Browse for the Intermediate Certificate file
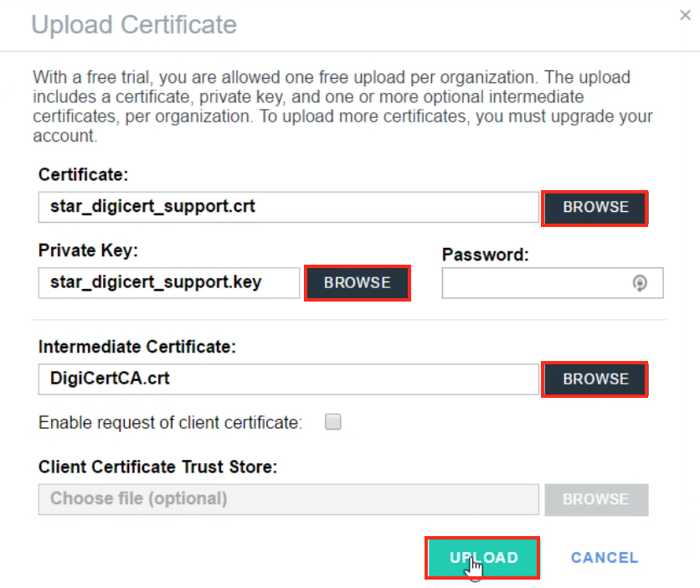700x588 pixels. pos(595,379)
